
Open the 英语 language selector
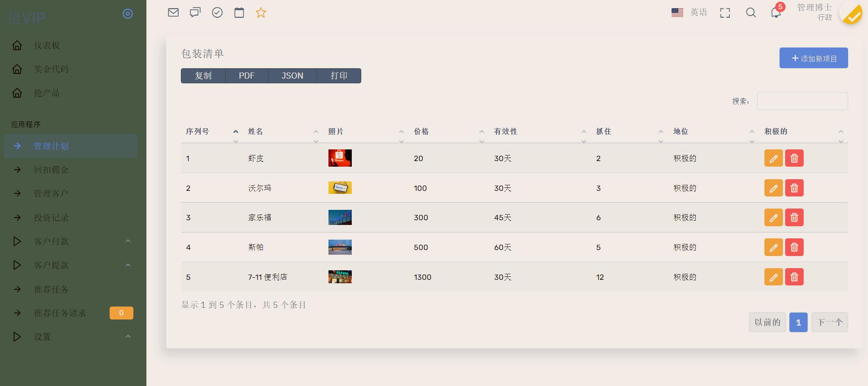click(689, 13)
